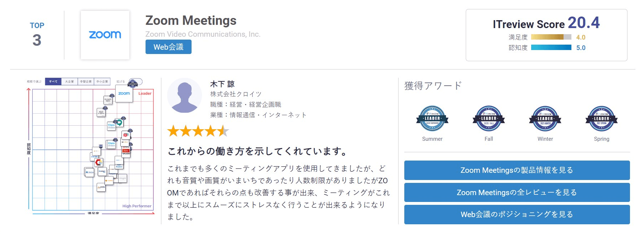Image resolution: width=644 pixels, height=234 pixels.
Task: Click the Web会議 category tag
Action: click(168, 47)
